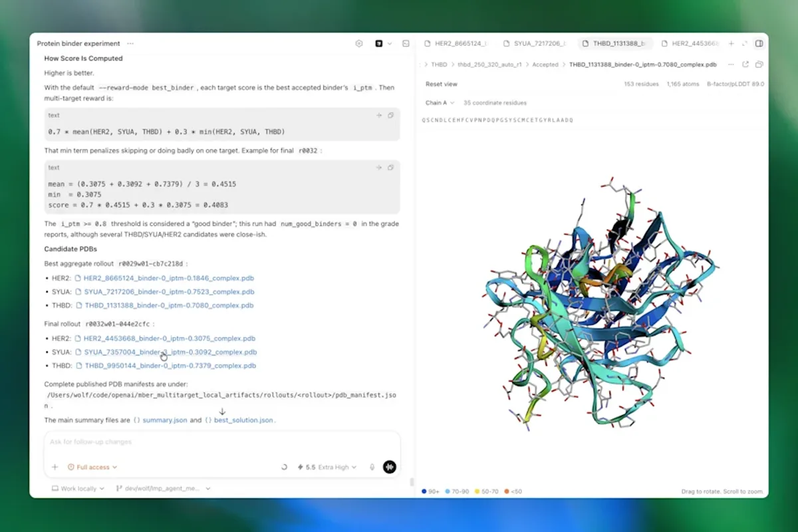The height and width of the screenshot is (532, 798).
Task: Add a new tab with the plus icon
Action: pyautogui.click(x=731, y=44)
